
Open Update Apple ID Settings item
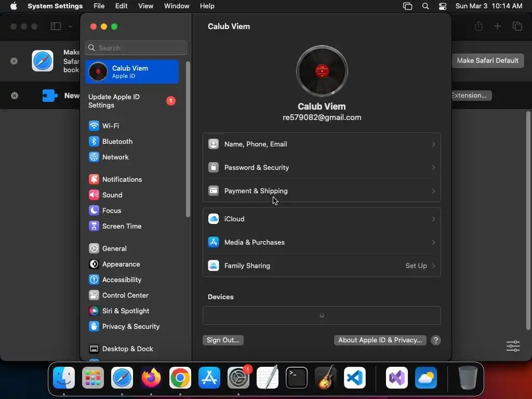click(x=131, y=101)
